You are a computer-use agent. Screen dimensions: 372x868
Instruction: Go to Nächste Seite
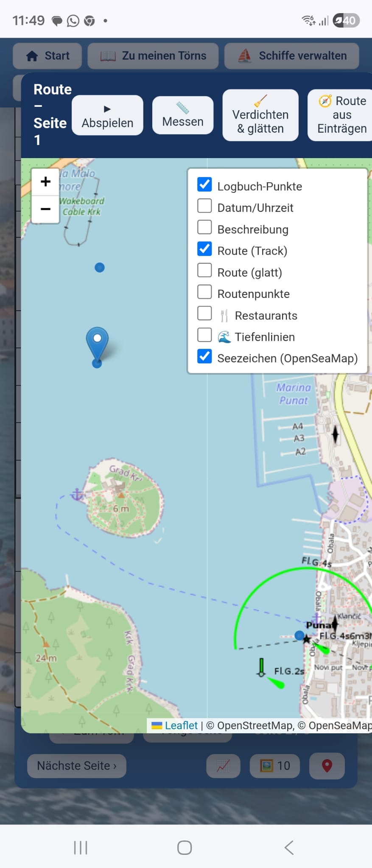click(77, 766)
